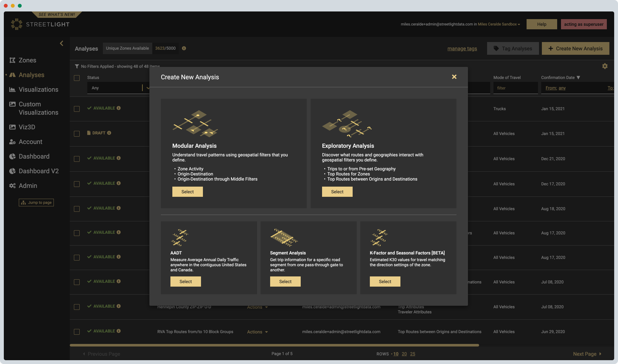
Task: Click the StreetLight sunburst logo
Action: coord(16,24)
